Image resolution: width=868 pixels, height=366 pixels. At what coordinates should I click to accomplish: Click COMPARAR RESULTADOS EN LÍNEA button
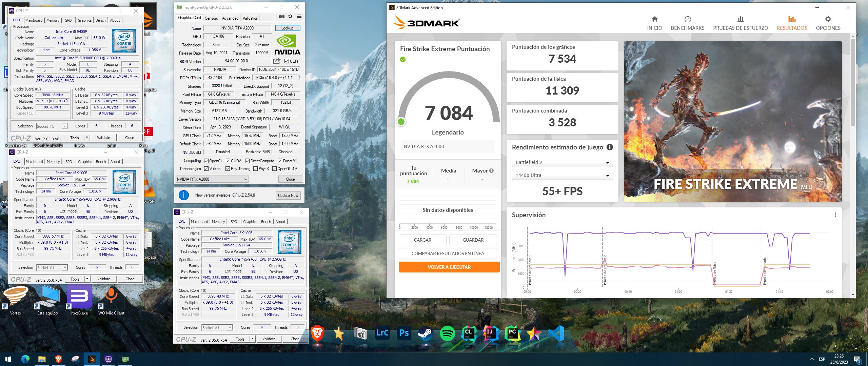tap(448, 253)
